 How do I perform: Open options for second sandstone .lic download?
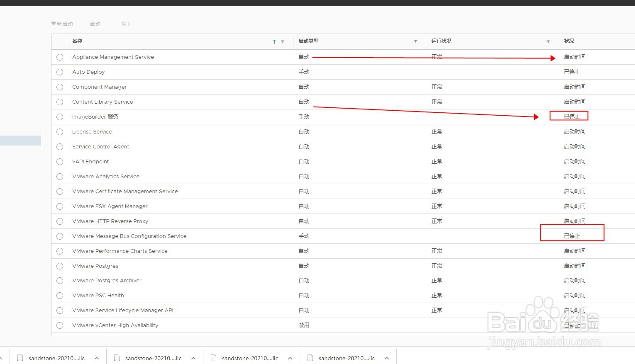(193, 358)
